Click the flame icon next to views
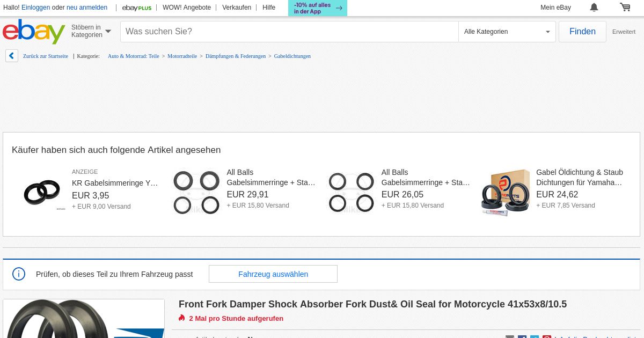 [182, 318]
